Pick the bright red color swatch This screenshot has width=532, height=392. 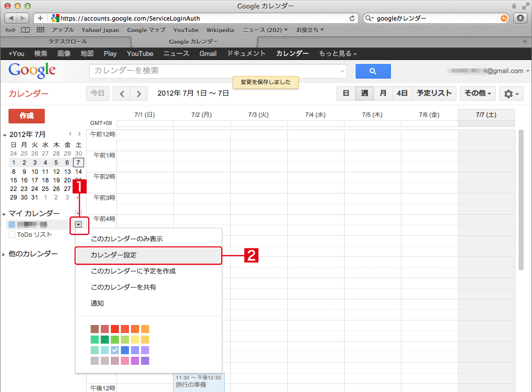[115, 329]
